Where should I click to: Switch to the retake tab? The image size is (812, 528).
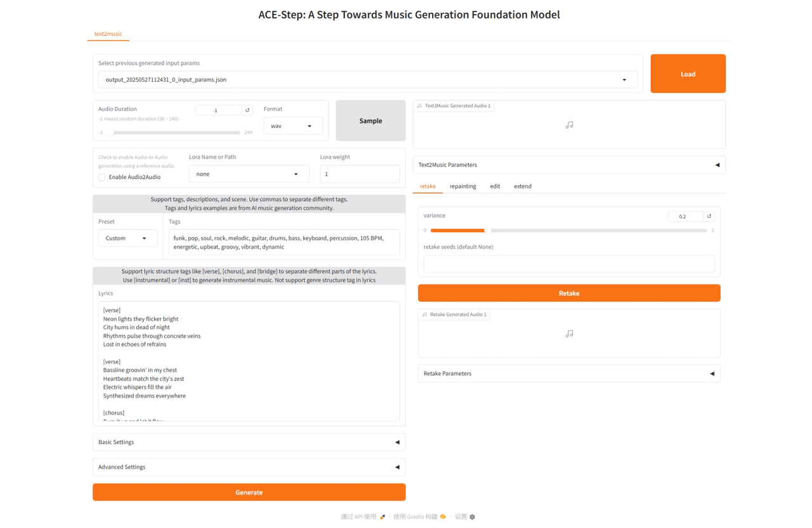tap(428, 186)
